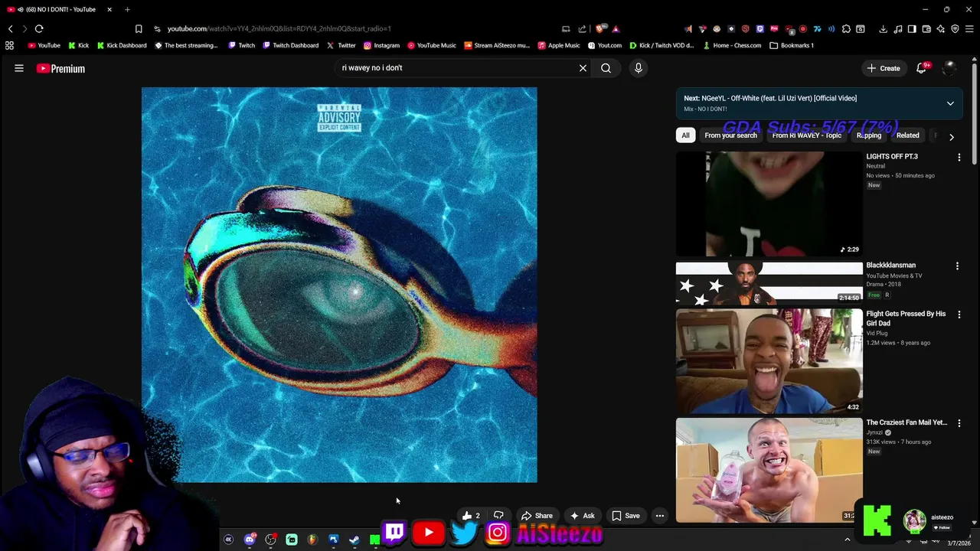
Task: Open a new browser tab
Action: click(127, 9)
